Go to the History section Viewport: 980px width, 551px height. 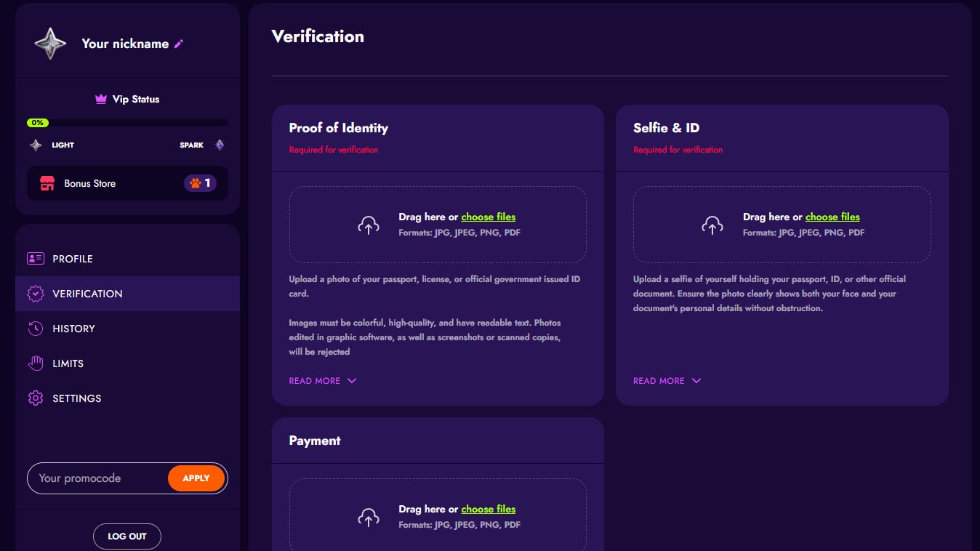tap(73, 329)
